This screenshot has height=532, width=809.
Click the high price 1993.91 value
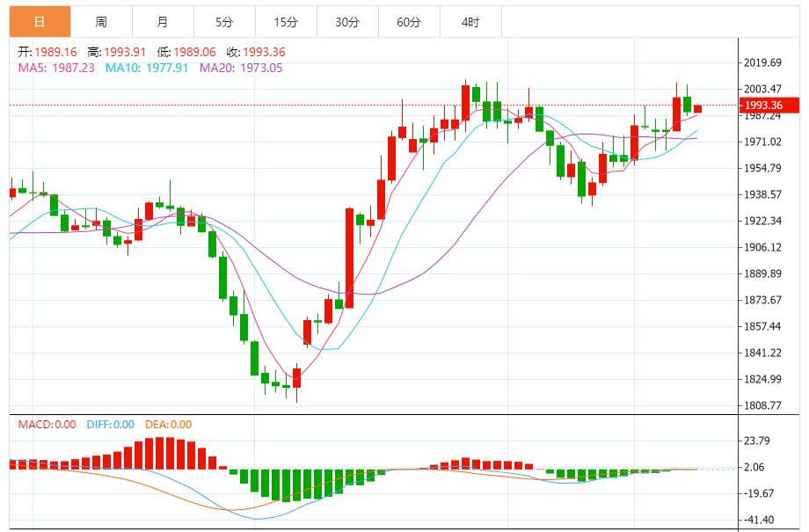(x=125, y=52)
